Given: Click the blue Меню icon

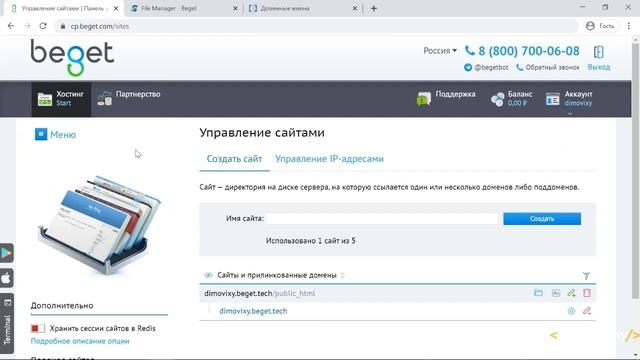Looking at the screenshot, I should [41, 134].
